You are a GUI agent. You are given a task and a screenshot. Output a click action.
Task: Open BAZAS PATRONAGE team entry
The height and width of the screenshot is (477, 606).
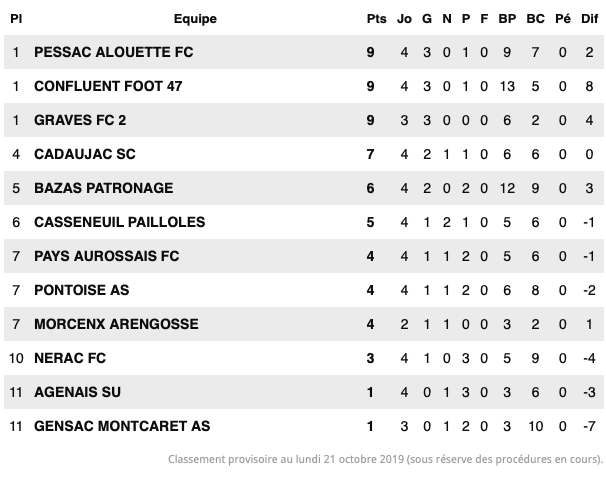click(x=104, y=188)
